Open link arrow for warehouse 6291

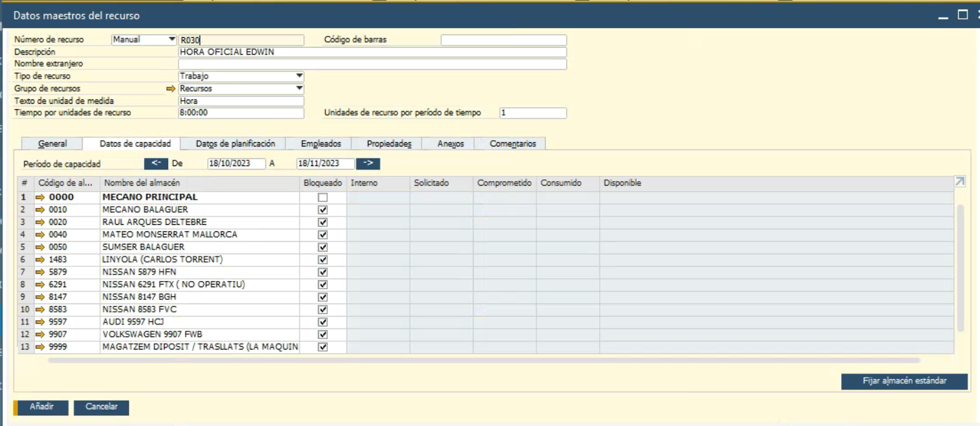pos(40,284)
